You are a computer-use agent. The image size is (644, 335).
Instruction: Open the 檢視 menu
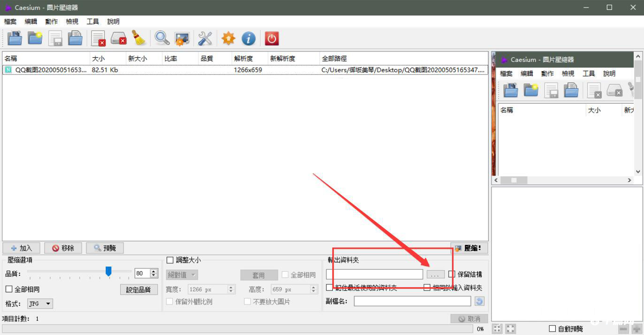pos(71,21)
